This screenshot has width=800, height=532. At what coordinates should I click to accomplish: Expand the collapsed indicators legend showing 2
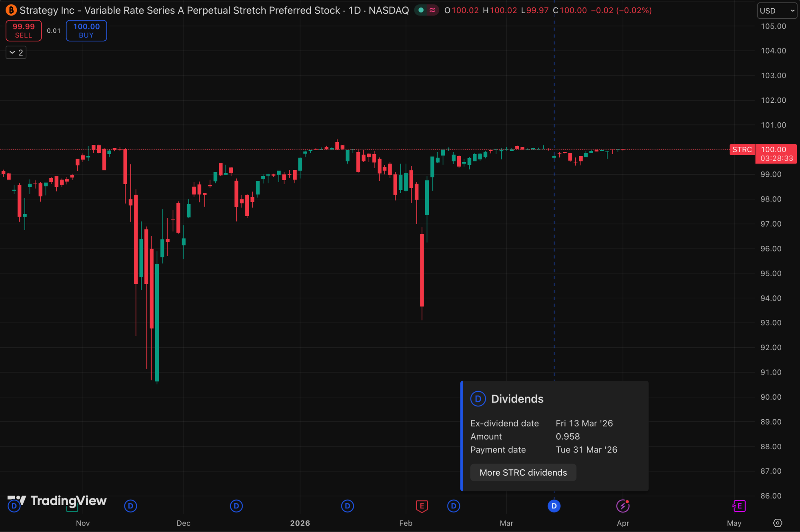(16, 52)
